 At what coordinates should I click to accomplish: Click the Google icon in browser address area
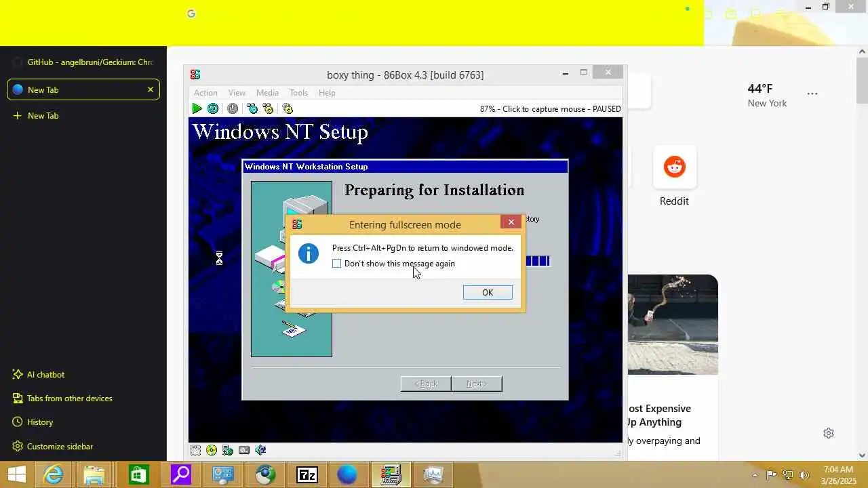[191, 14]
